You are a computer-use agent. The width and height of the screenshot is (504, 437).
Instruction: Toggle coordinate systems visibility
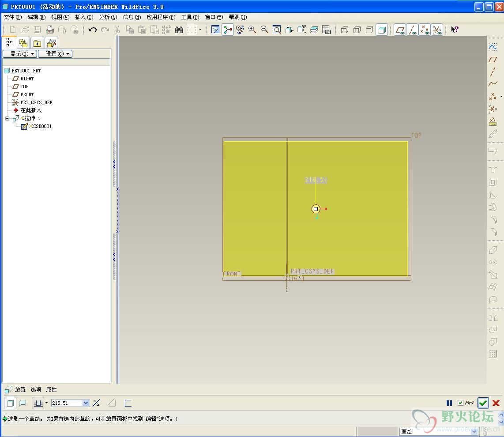click(x=437, y=30)
